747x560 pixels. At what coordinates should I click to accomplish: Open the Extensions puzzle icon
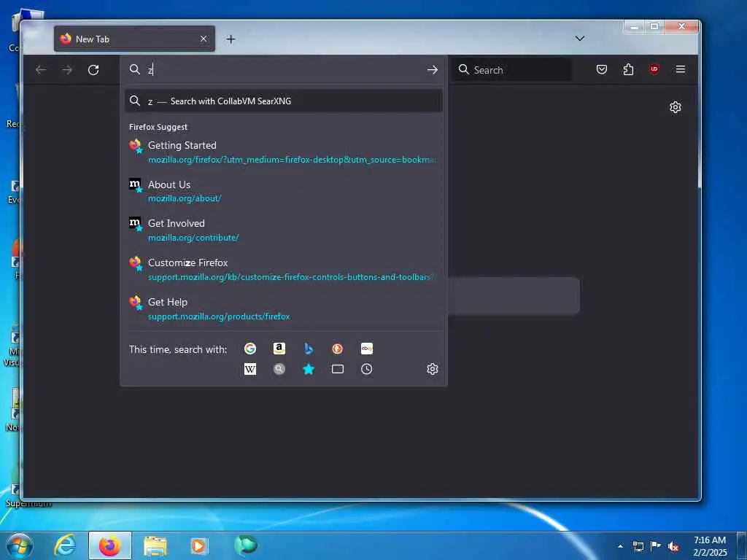(628, 69)
